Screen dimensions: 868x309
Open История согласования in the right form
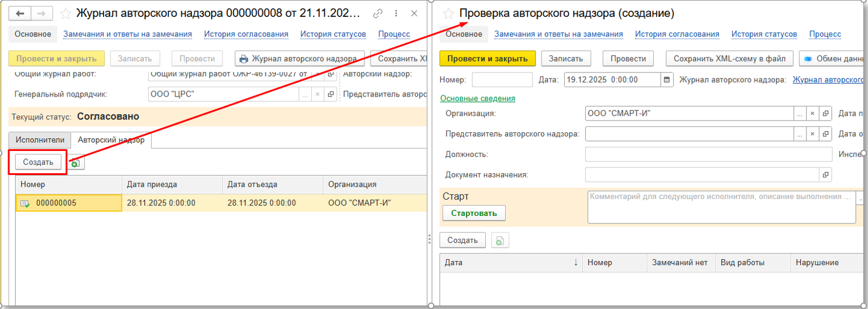click(x=677, y=34)
